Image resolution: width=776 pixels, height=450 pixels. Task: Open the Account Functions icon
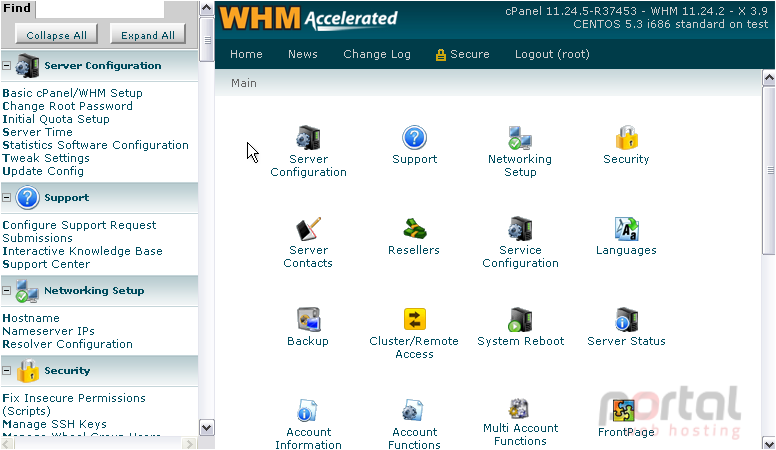413,410
